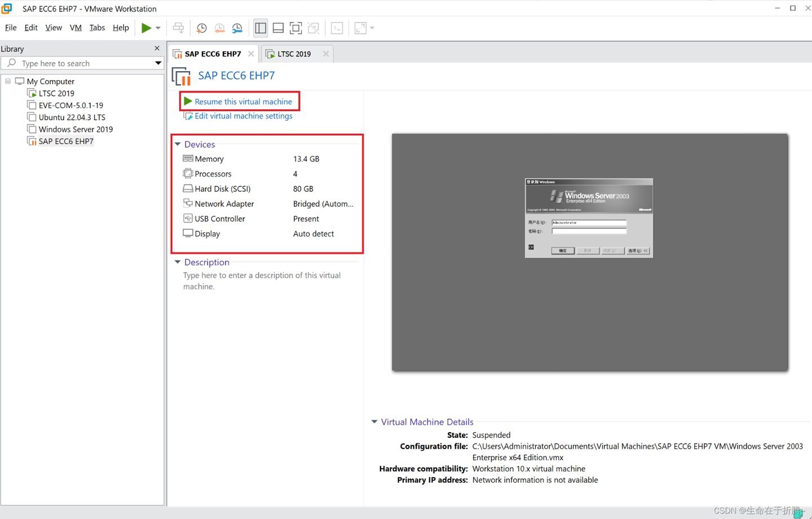Select Ubuntu 22.04.3 LTS in library
Viewport: 812px width, 519px height.
pos(72,117)
